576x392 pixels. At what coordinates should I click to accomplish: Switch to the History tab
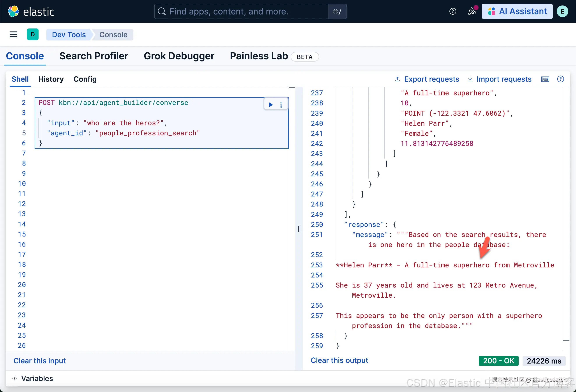[x=51, y=79]
